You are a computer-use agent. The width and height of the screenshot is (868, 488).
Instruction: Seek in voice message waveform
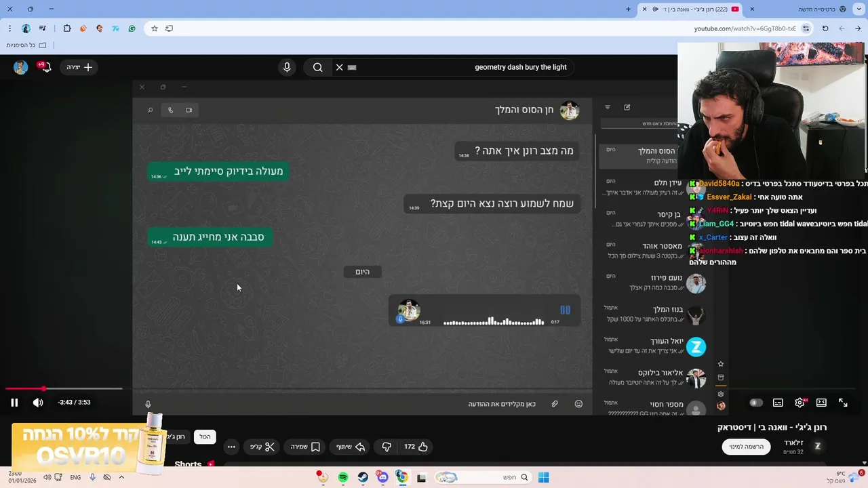click(494, 322)
